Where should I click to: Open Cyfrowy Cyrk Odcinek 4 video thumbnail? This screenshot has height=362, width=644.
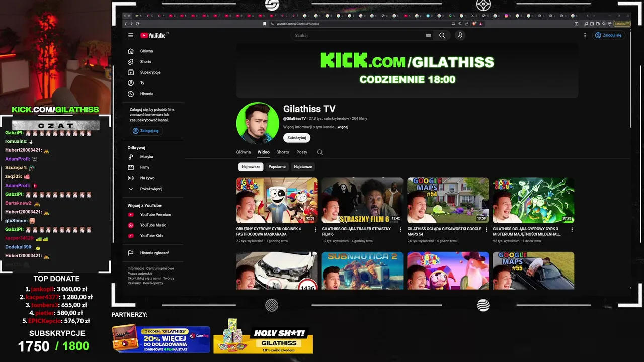tap(277, 200)
